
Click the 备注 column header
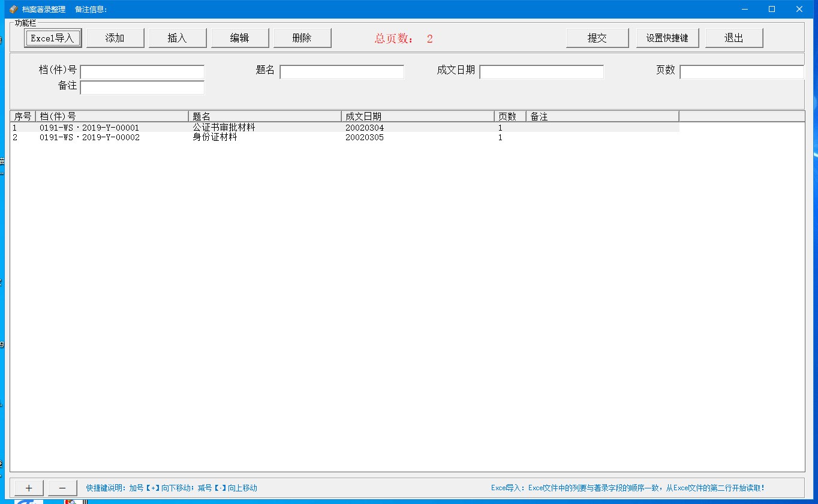point(603,116)
